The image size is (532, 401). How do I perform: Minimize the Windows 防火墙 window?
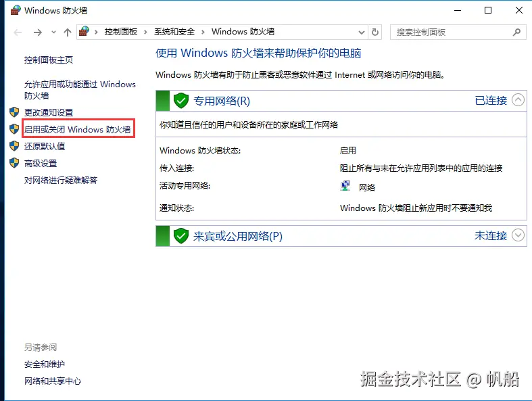coord(458,11)
